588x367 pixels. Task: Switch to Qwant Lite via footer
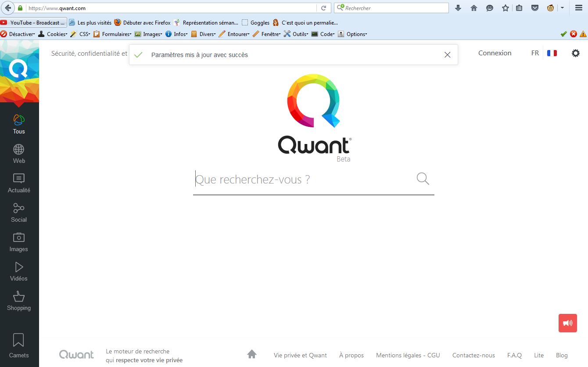click(x=539, y=355)
